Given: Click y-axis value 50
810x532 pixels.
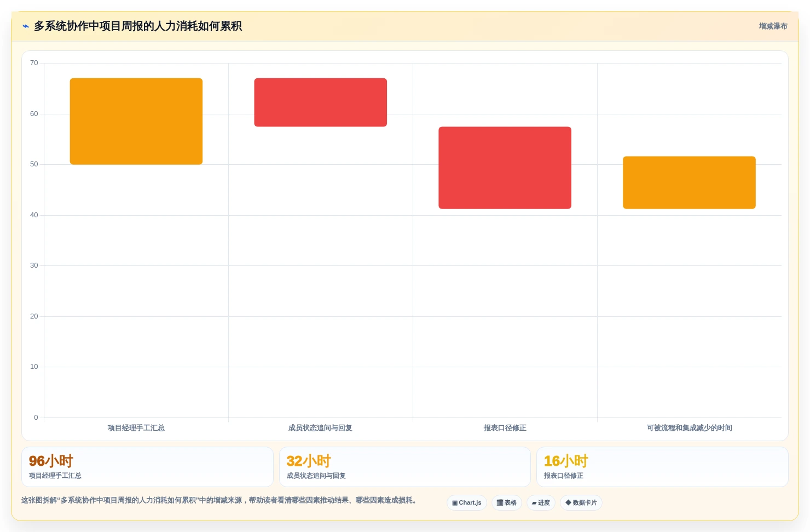Looking at the screenshot, I should point(34,164).
